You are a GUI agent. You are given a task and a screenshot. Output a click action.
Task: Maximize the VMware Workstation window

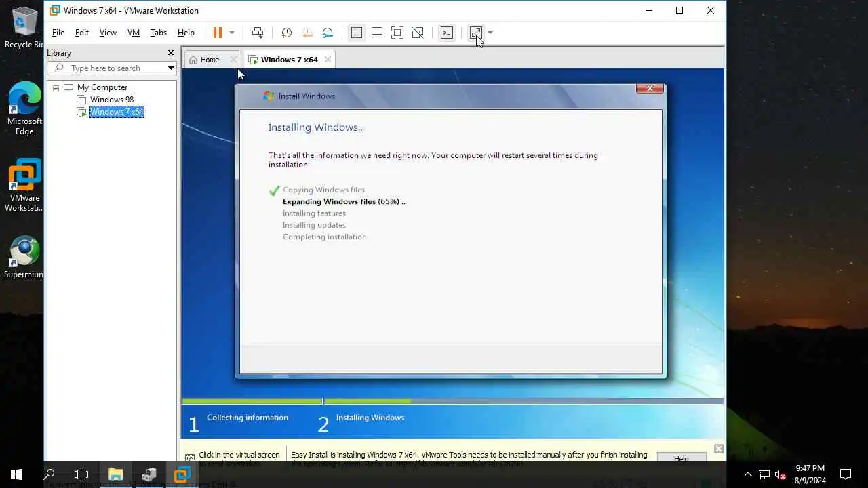tap(679, 10)
